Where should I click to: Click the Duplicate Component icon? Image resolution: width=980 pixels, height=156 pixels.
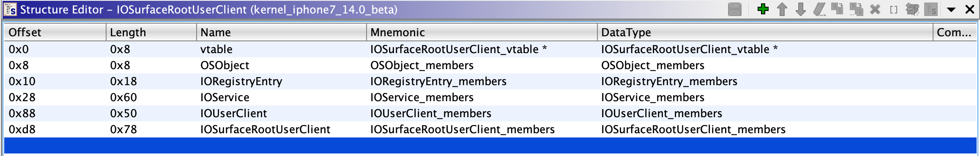click(837, 9)
